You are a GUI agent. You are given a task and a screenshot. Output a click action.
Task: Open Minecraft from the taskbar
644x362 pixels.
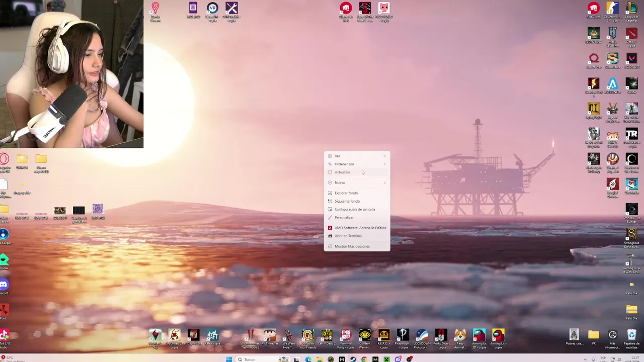pos(386,359)
